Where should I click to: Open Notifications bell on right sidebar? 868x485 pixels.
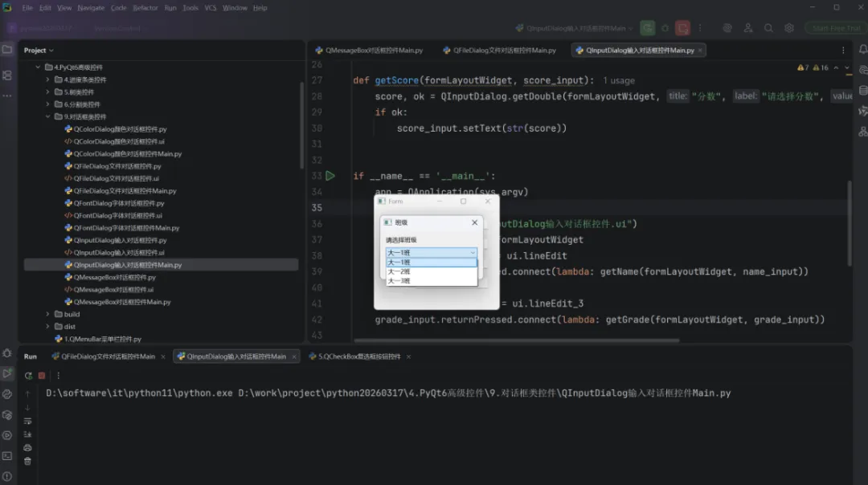(862, 50)
